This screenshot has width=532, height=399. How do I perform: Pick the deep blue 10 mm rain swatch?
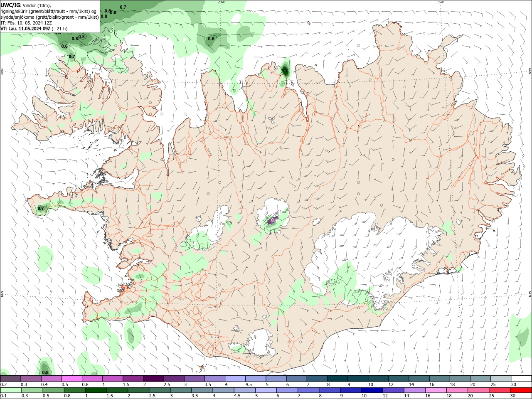point(372,390)
